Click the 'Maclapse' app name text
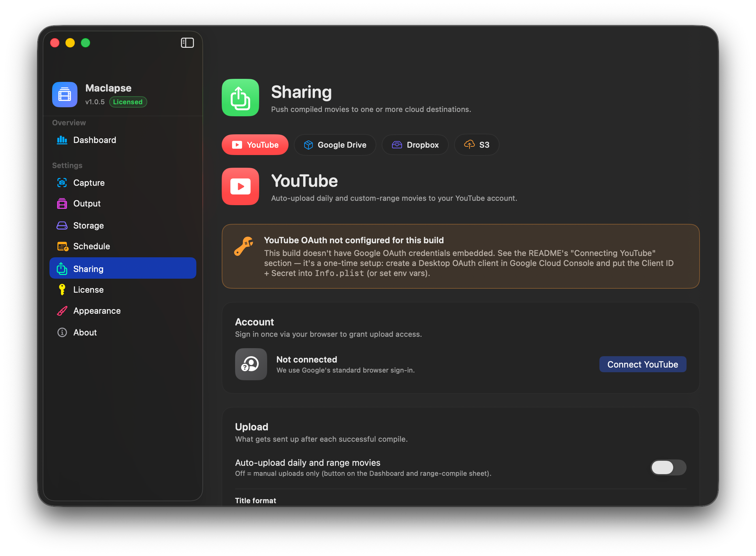The image size is (756, 556). [108, 88]
